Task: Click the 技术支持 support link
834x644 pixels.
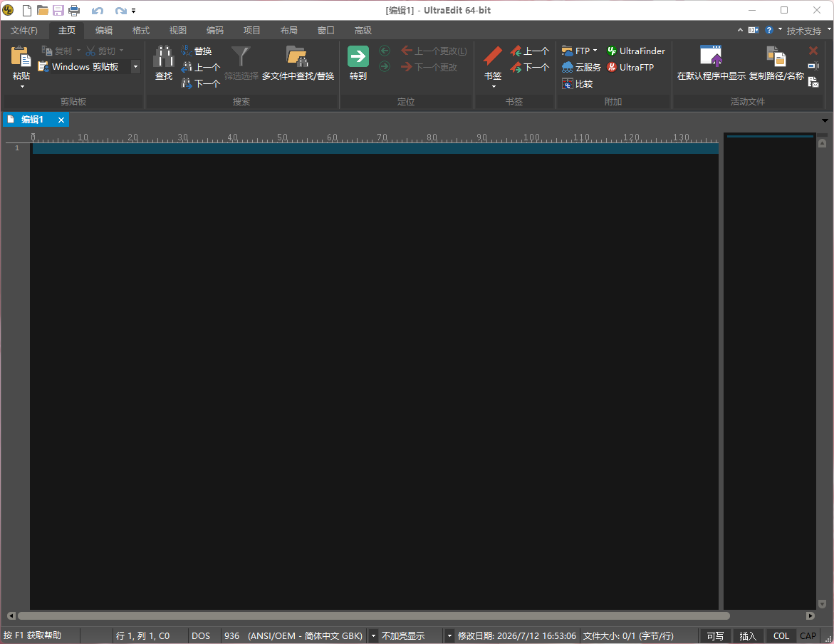Action: (x=803, y=31)
